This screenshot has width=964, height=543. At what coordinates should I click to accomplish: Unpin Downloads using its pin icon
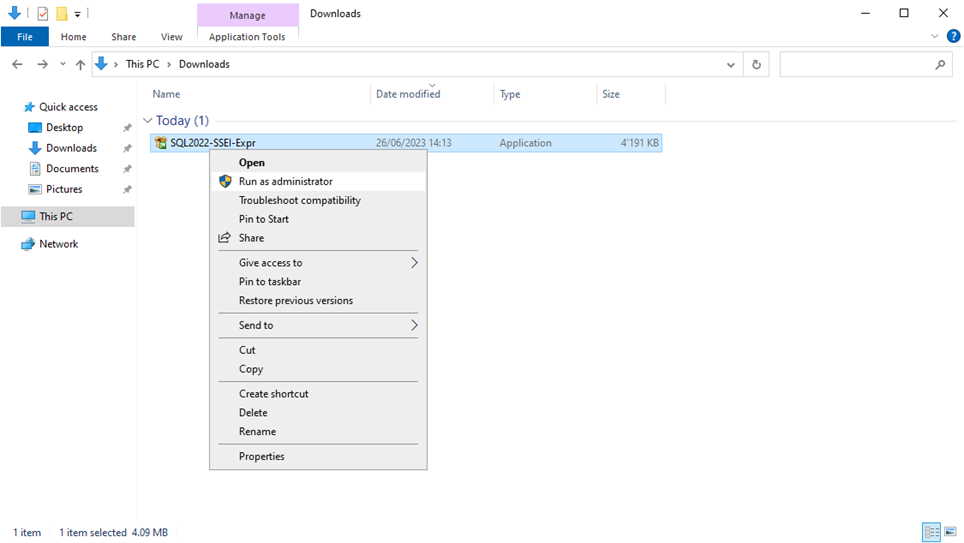[127, 148]
